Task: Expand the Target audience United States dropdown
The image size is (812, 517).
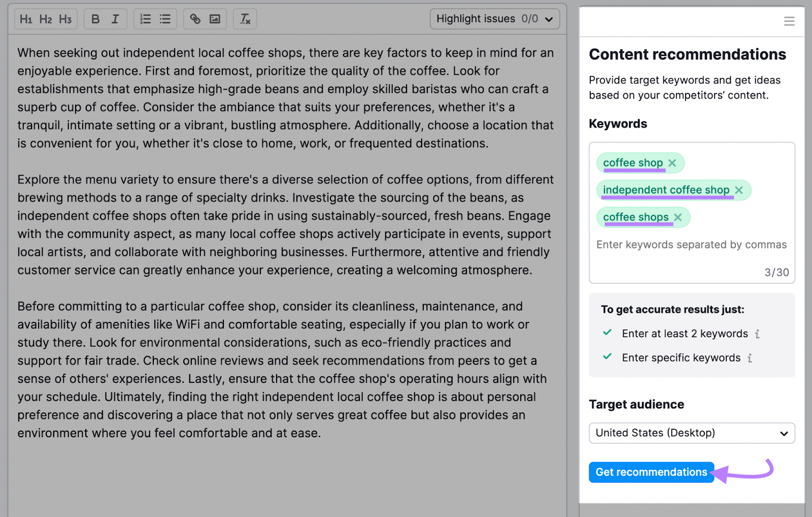Action: click(691, 433)
